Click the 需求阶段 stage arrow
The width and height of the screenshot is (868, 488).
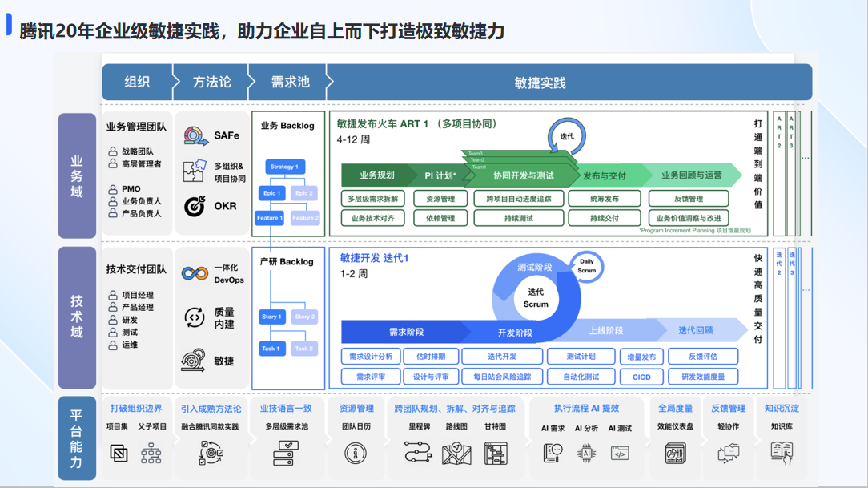point(406,331)
